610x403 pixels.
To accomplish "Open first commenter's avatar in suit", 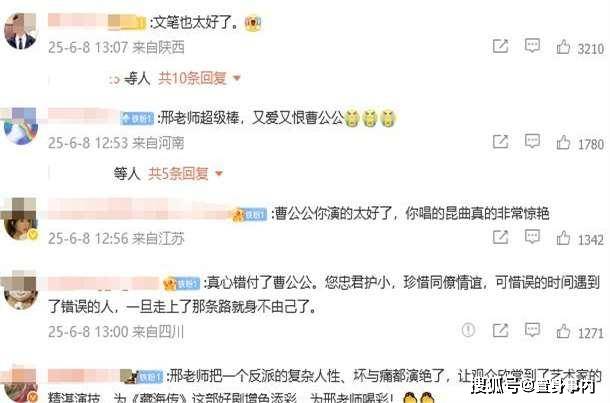I will coord(20,31).
